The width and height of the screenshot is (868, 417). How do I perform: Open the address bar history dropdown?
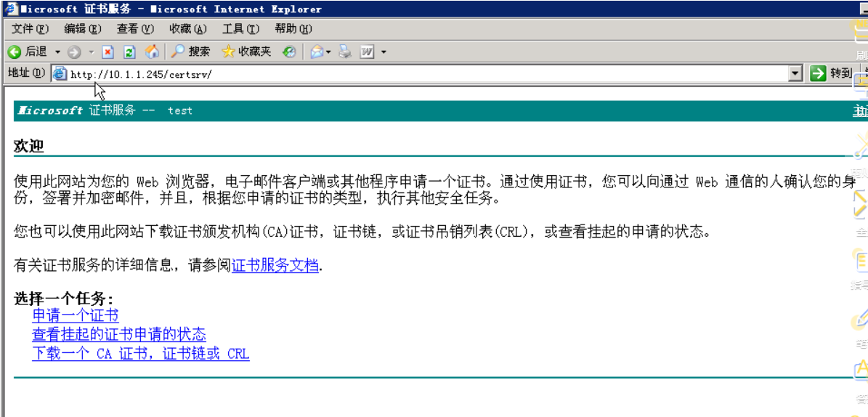(795, 73)
